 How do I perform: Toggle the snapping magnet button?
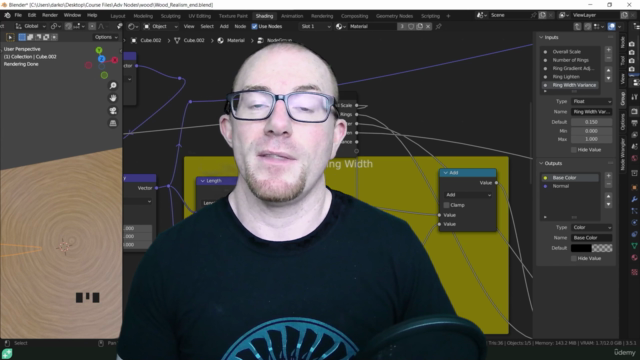(68, 27)
